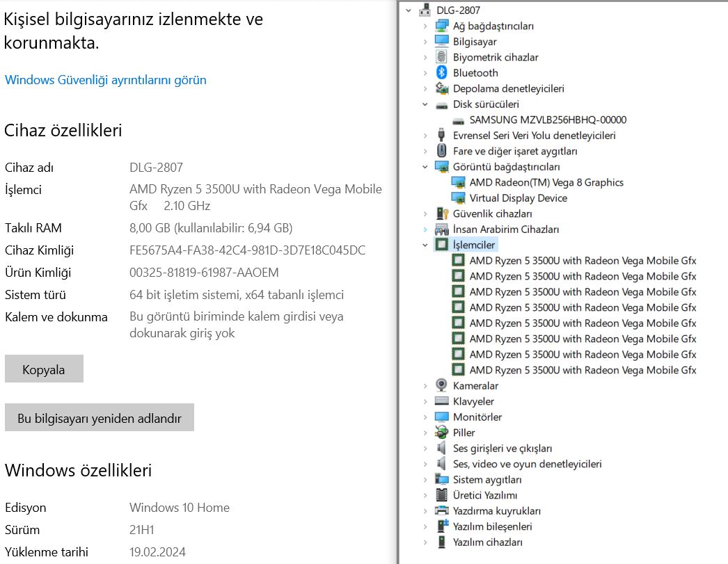Expand the Piller node
This screenshot has width=728, height=564.
(x=425, y=433)
